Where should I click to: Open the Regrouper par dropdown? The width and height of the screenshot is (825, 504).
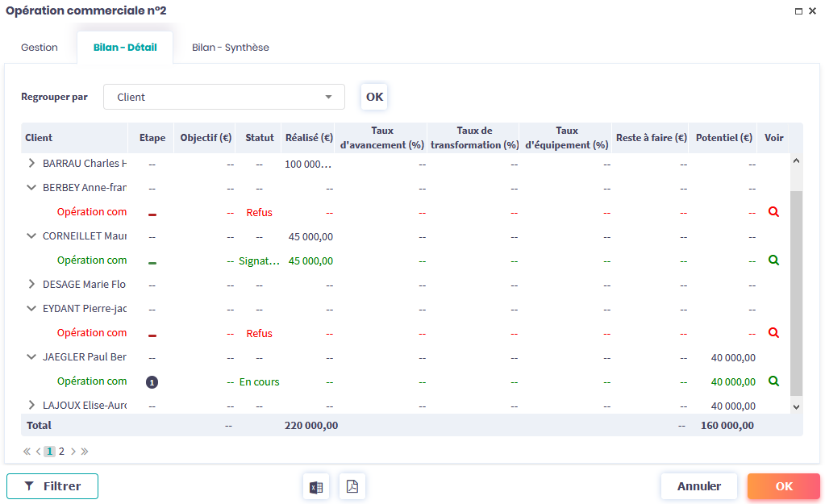click(224, 97)
